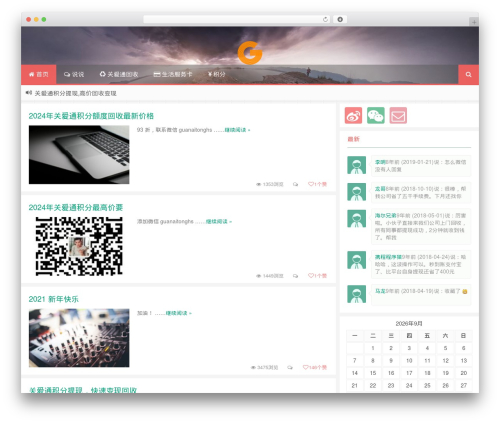Click the orange G site logo
This screenshot has height=423, width=500.
tap(250, 53)
